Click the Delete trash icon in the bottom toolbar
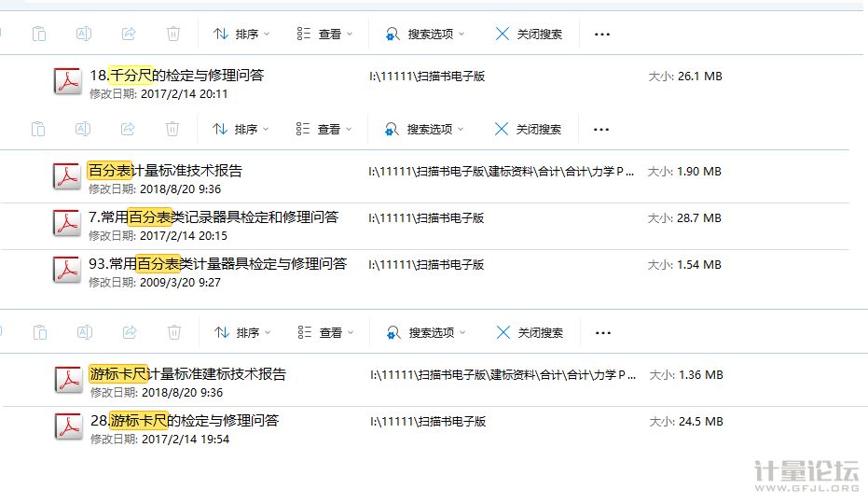 point(173,332)
